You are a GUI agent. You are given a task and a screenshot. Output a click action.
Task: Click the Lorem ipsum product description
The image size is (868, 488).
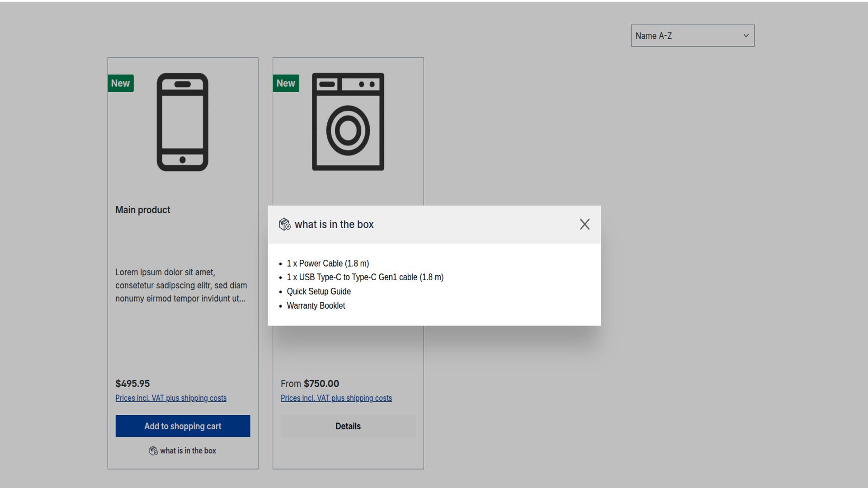point(181,286)
